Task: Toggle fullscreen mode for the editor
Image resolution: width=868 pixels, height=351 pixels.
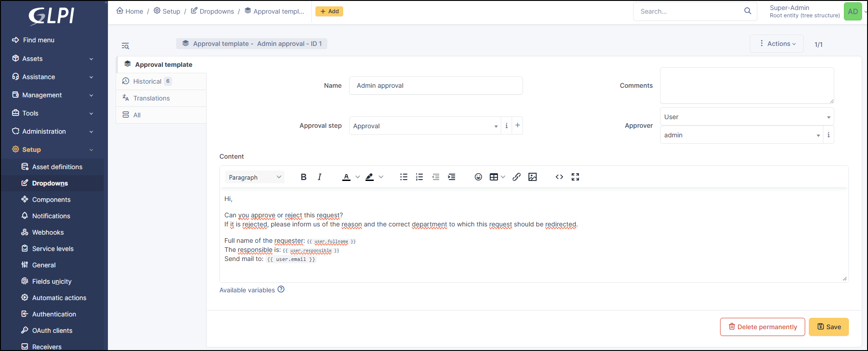Action: [x=575, y=177]
